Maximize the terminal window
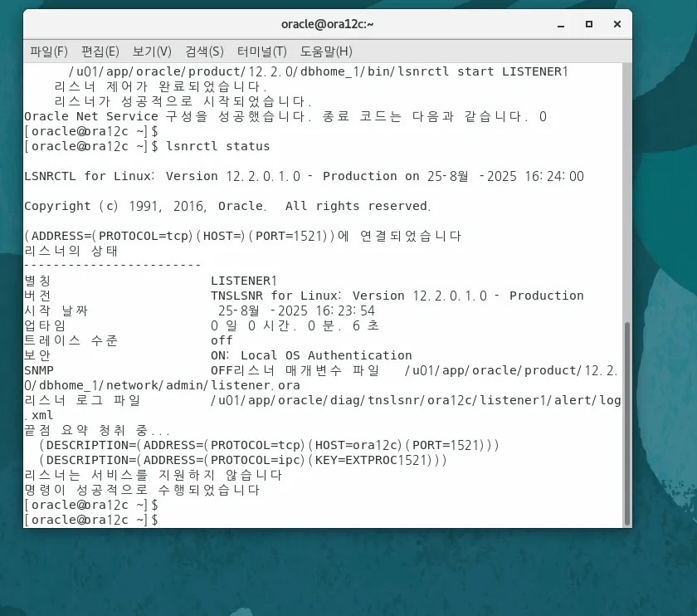The image size is (697, 616). coord(589,24)
